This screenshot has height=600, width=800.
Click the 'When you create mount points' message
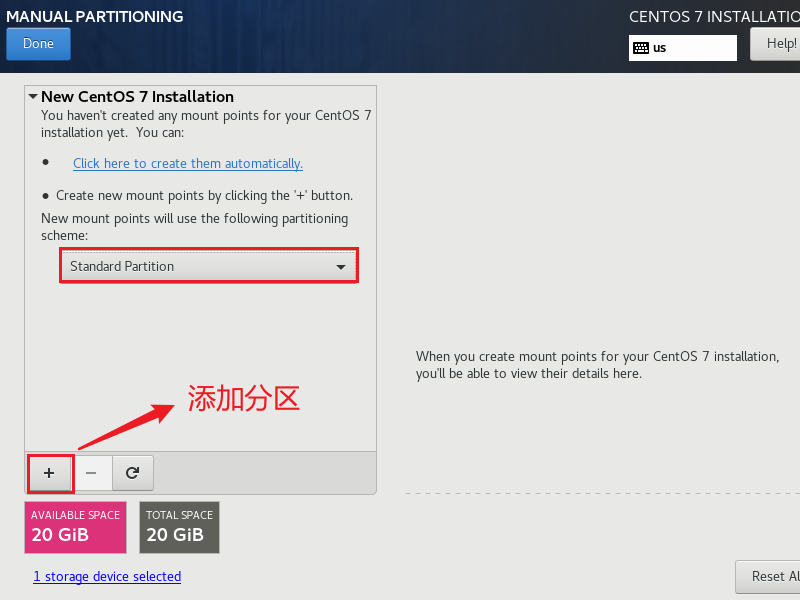tap(597, 365)
